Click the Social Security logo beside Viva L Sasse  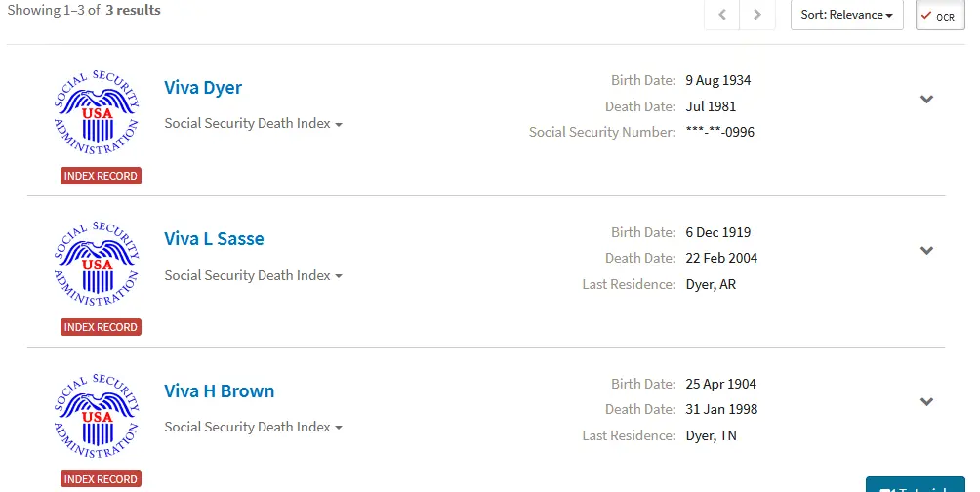(97, 264)
